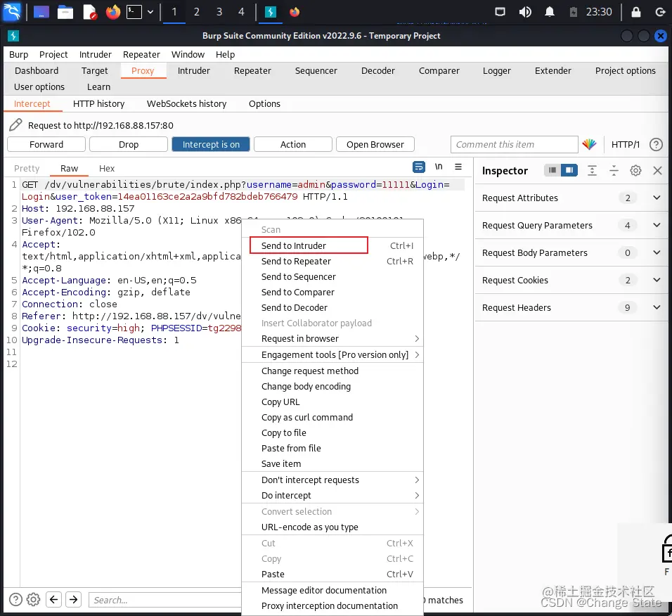Open the help icon next to HTTP/1

[x=656, y=144]
